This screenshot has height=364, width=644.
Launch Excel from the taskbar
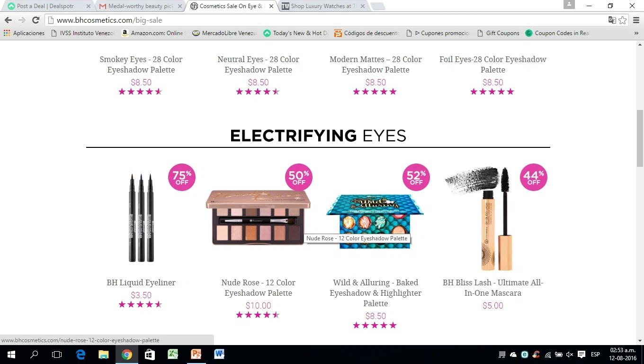pos(173,355)
